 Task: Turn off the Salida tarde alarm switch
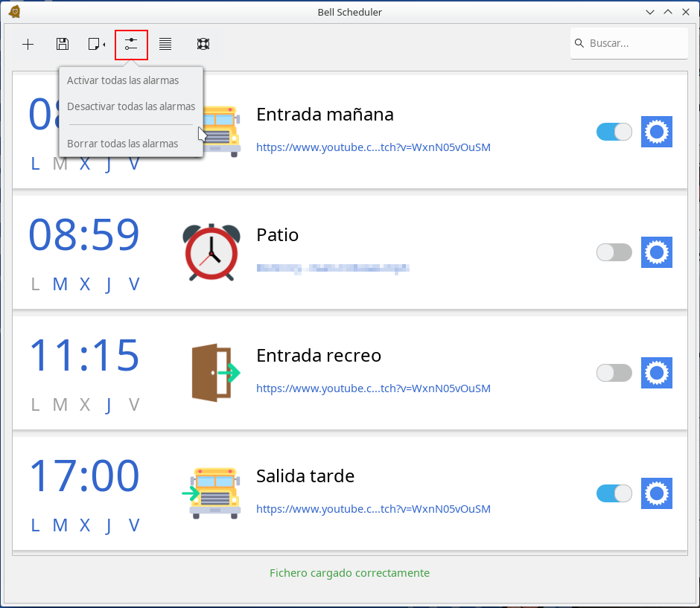(614, 493)
